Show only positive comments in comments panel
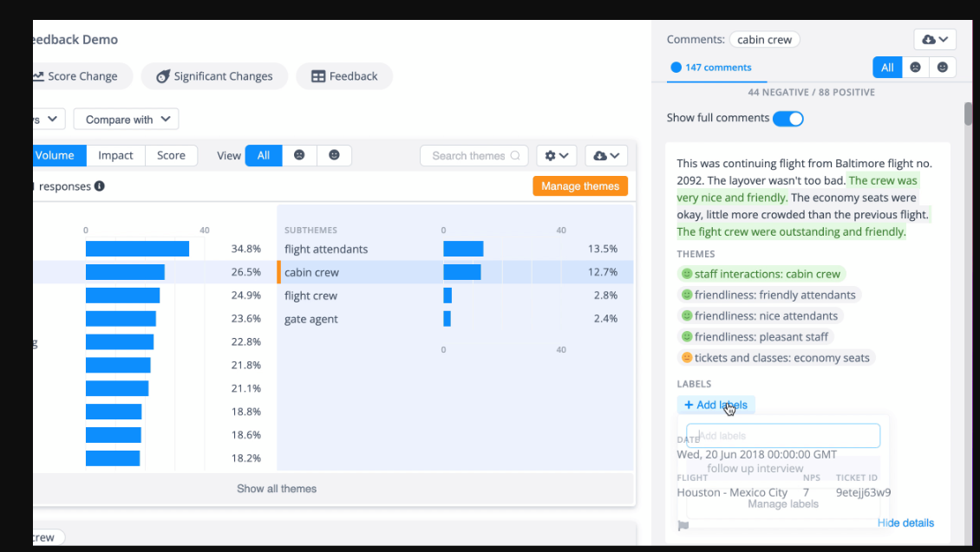The image size is (980, 552). tap(943, 68)
